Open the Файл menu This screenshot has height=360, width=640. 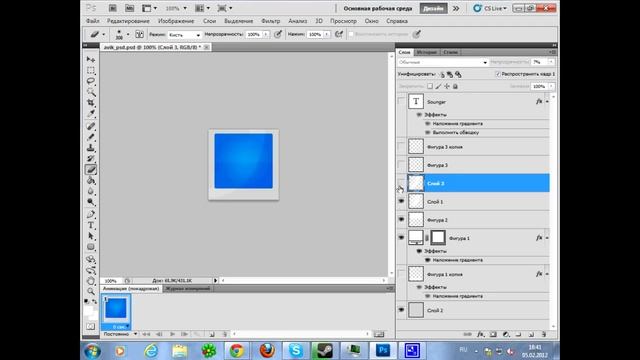coord(93,21)
